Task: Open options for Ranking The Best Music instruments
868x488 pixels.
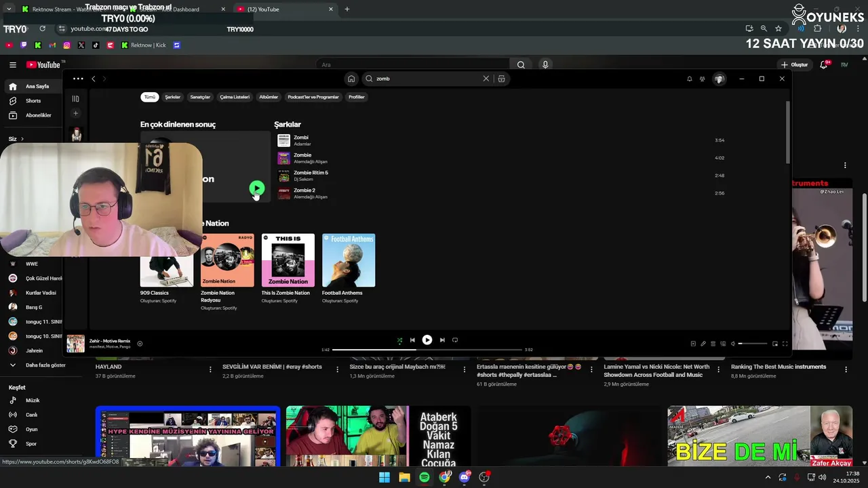Action: click(x=846, y=369)
